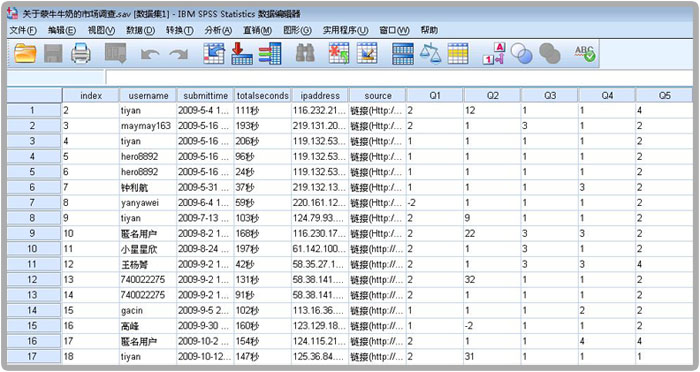
Task: Click the cell value editor field above the grid
Action: point(399,78)
